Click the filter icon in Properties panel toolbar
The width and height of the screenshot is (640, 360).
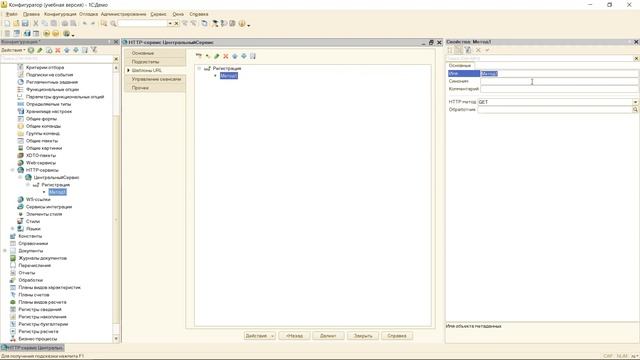[x=468, y=50]
